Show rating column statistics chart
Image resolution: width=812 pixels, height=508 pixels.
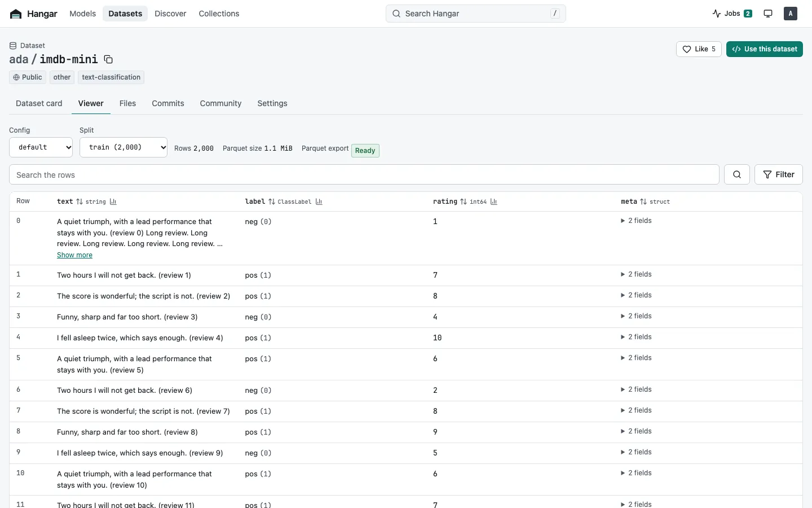(x=494, y=202)
